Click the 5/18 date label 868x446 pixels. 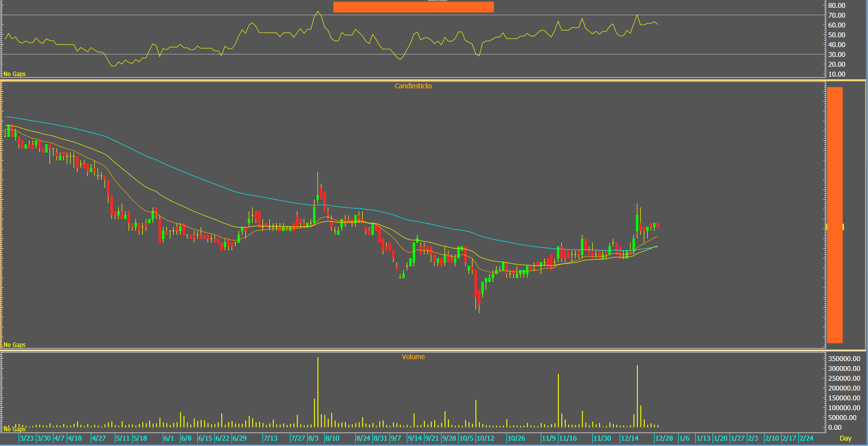(140, 438)
